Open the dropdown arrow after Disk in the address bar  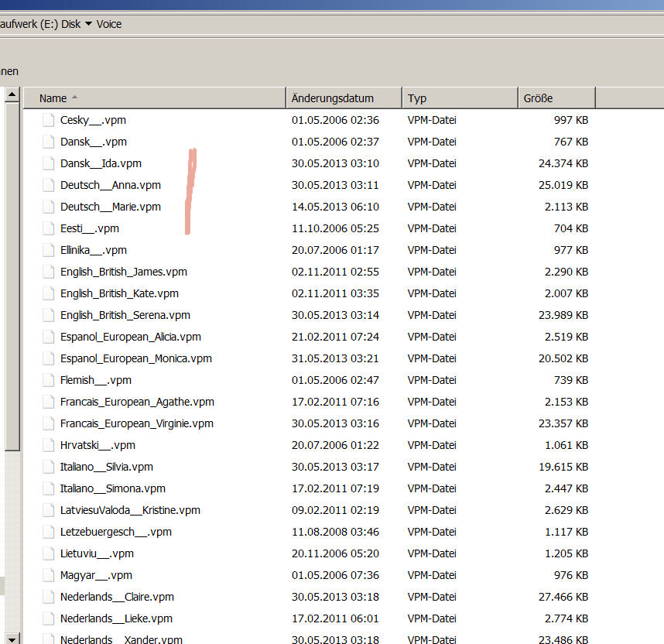(88, 24)
